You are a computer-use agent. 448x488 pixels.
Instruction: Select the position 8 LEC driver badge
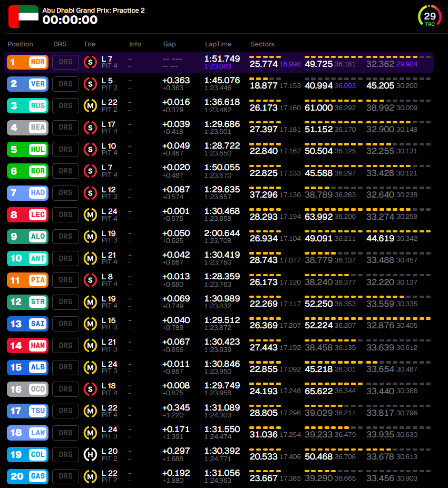coord(28,214)
